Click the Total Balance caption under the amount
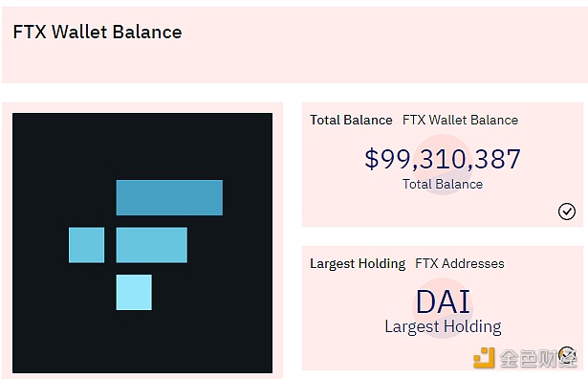This screenshot has width=588, height=379. [x=443, y=185]
